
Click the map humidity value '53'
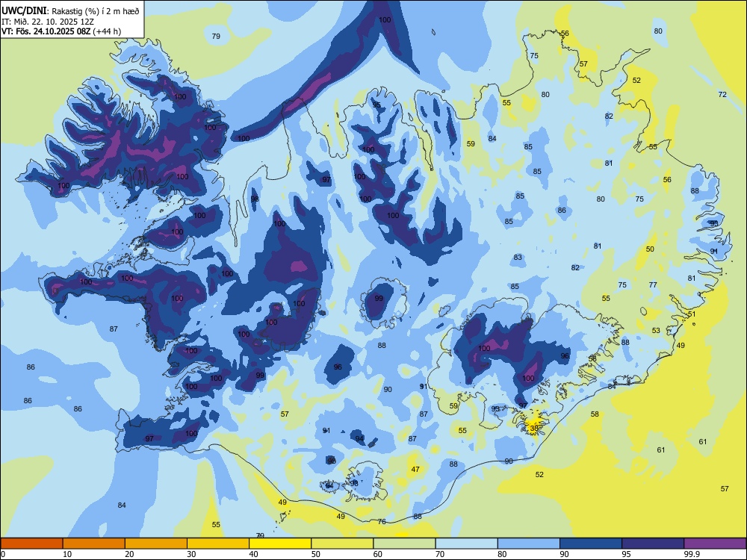point(656,331)
